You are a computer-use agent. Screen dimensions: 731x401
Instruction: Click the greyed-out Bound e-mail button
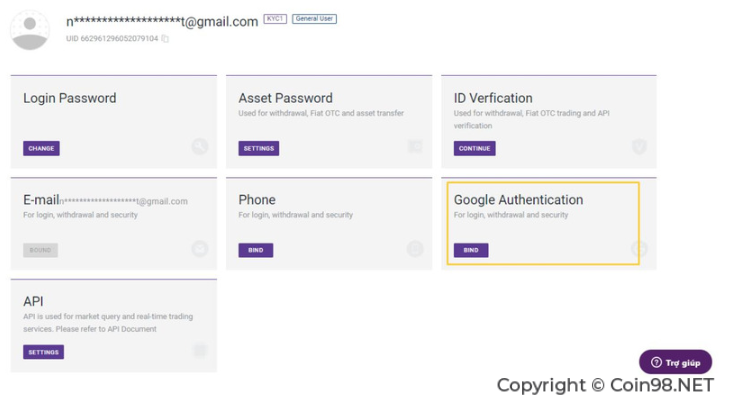coord(41,250)
